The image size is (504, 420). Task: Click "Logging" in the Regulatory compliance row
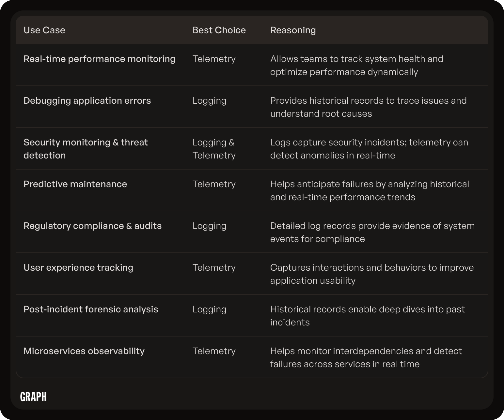[209, 226]
